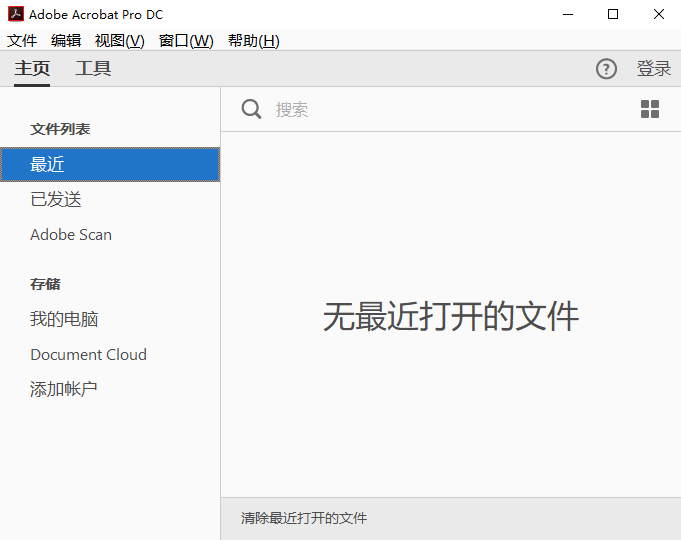The height and width of the screenshot is (540, 681).
Task: Close the Acrobat window
Action: [659, 14]
